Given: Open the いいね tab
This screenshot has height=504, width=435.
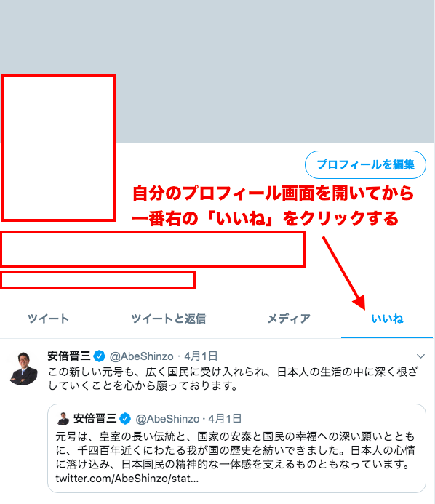Looking at the screenshot, I should 387,319.
